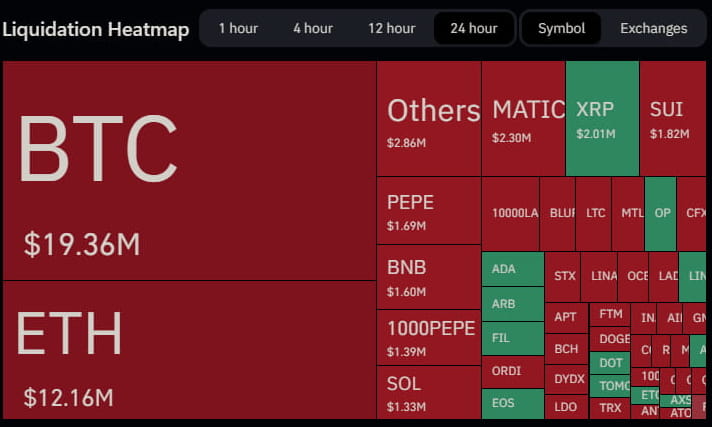Select the green ARB tile
The image size is (712, 427).
(x=512, y=304)
